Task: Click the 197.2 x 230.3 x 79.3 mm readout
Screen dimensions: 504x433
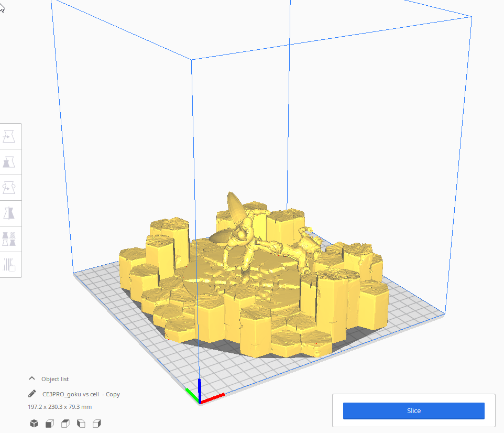Action: click(x=60, y=406)
